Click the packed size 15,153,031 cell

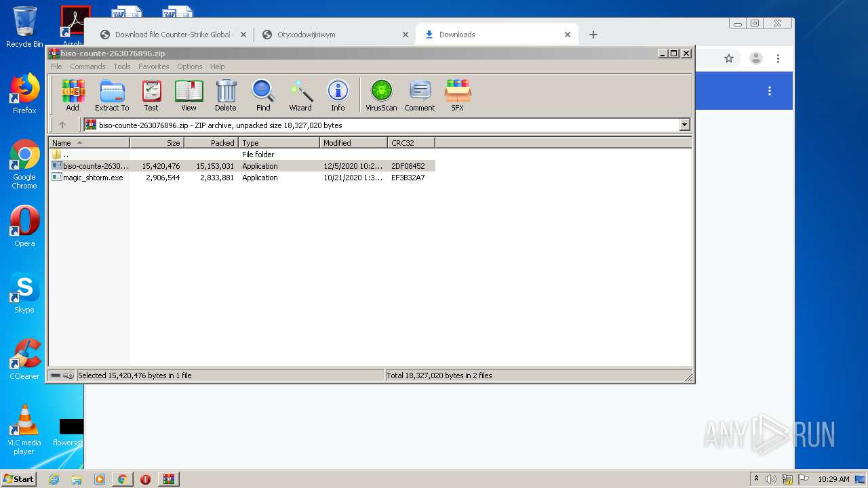point(215,166)
